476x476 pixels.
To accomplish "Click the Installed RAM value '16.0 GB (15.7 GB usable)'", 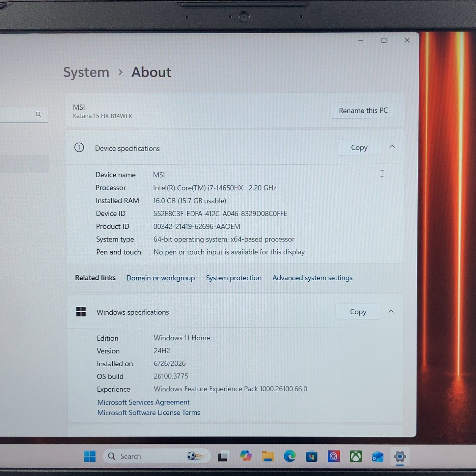I will point(189,201).
